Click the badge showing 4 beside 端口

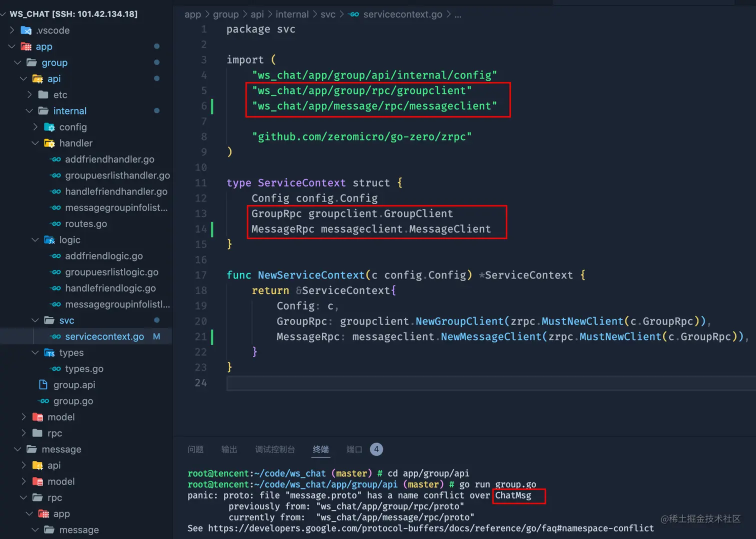pos(376,449)
